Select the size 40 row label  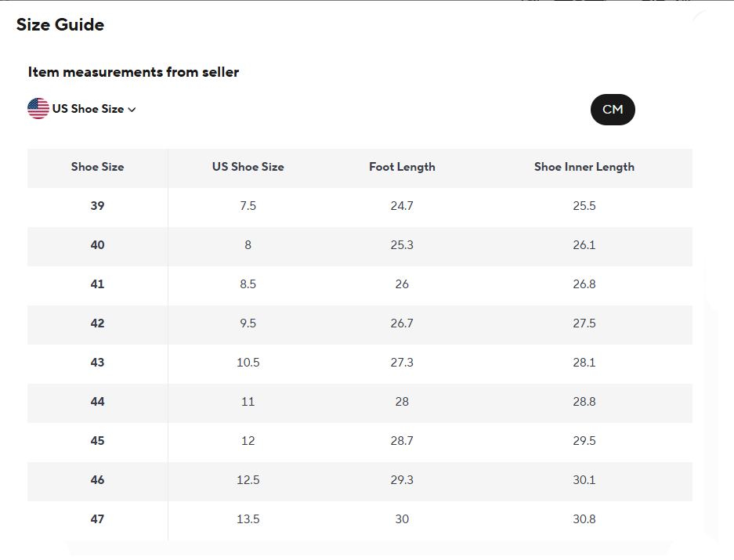click(x=97, y=245)
